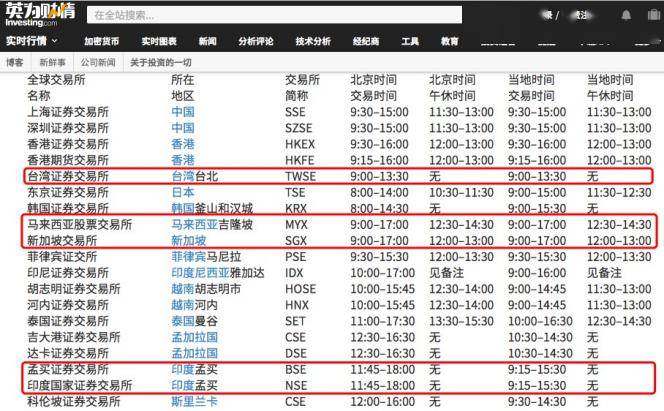Click the 全球交易所 column header

56,80
